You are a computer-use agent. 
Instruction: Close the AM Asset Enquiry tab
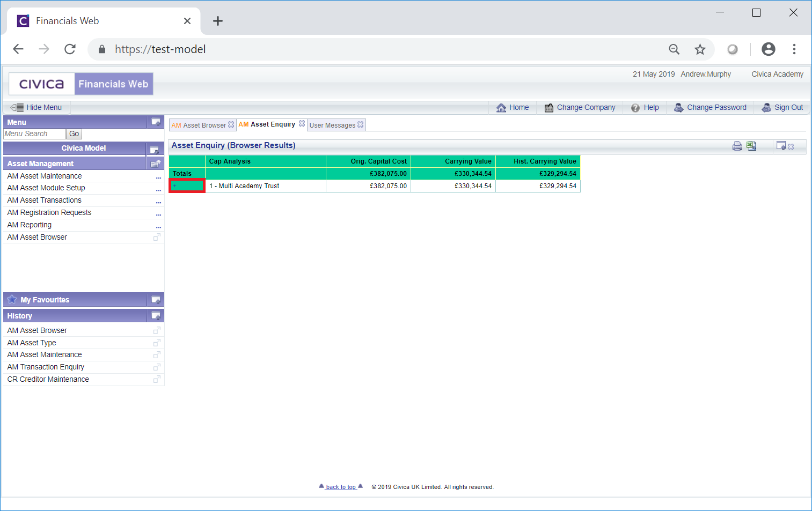point(302,123)
